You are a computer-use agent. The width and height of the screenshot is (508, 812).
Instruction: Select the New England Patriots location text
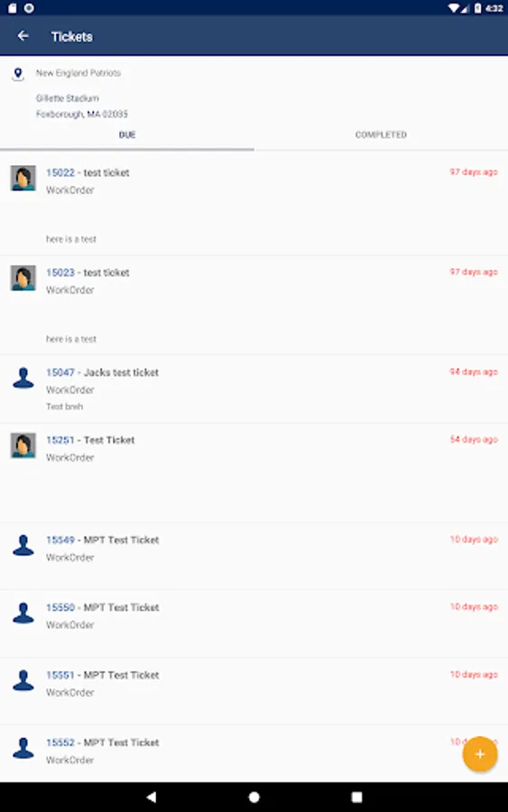point(79,73)
